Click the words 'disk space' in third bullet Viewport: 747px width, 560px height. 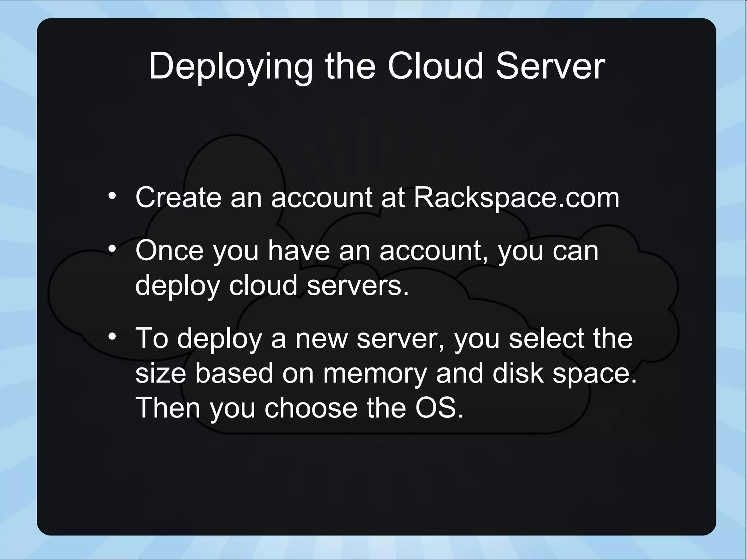point(561,373)
